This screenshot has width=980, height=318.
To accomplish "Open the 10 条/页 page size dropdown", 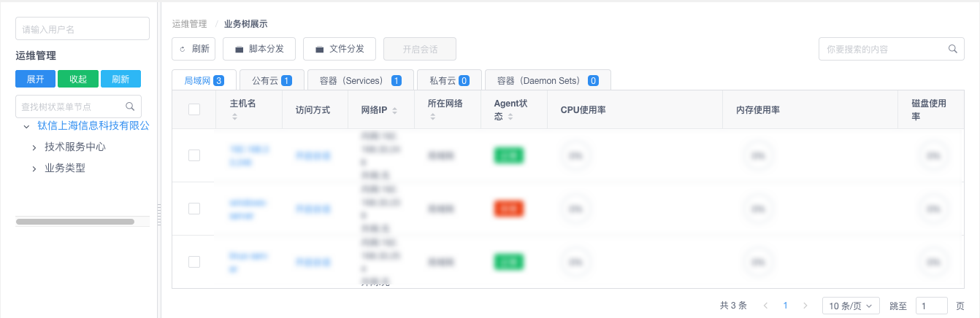I will tap(851, 306).
